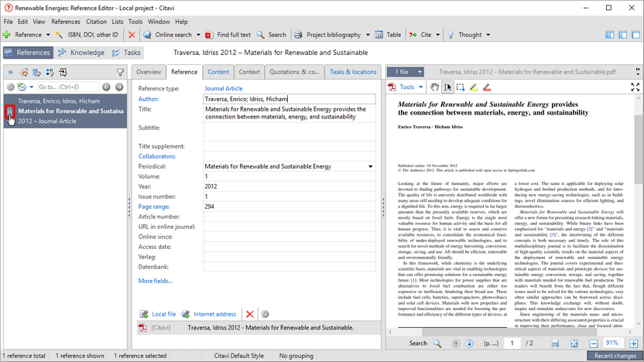Click the category tree filter icon
The width and height of the screenshot is (644, 362).
click(37, 73)
